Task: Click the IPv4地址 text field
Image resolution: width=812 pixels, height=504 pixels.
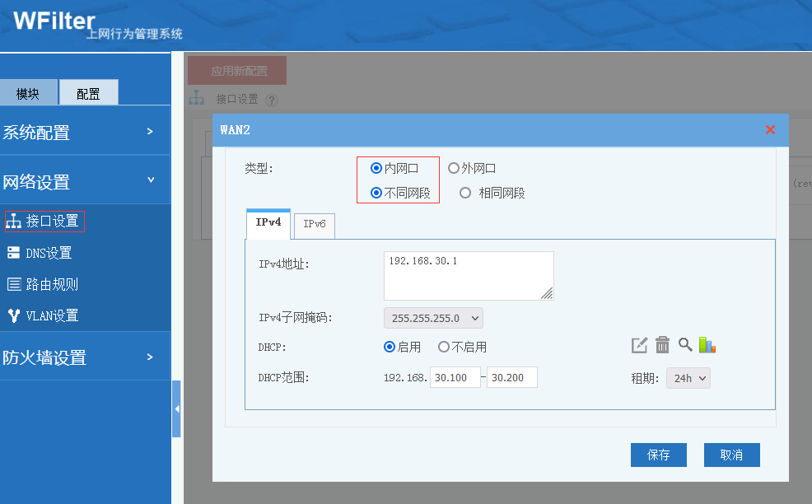Action: click(x=468, y=276)
